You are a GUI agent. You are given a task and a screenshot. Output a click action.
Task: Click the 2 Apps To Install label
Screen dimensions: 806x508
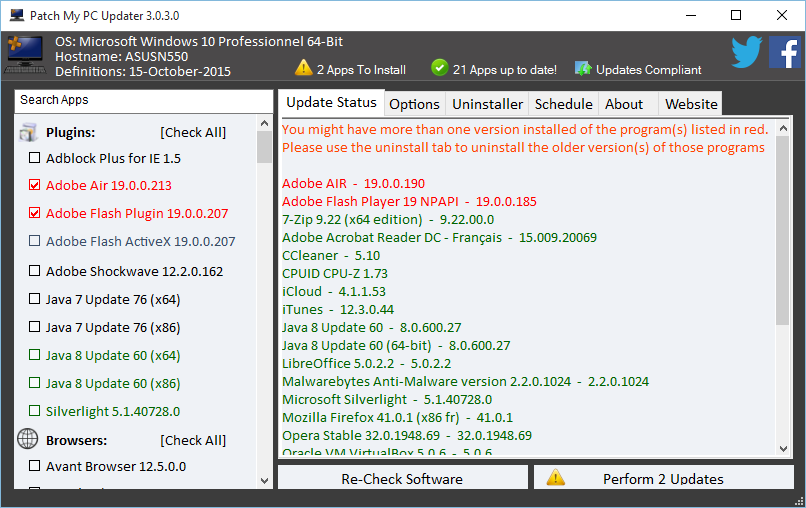coord(361,70)
